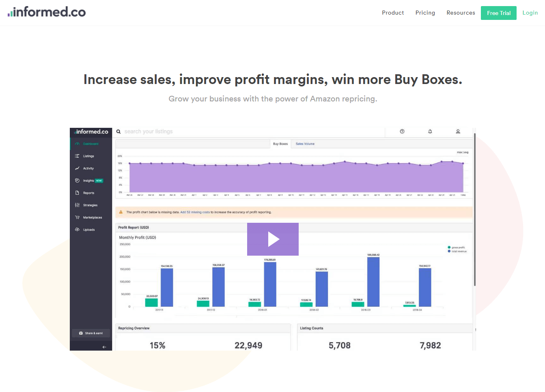Click the 15% repricing value

tap(157, 345)
